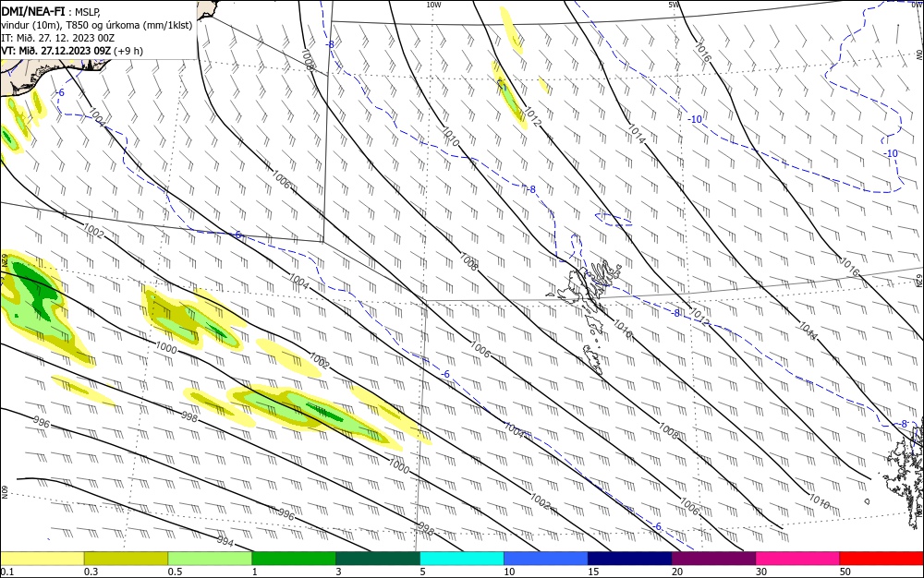Click the 'VT: Mið. 27.12.2023 09Z (+9 h)' line
The width and height of the screenshot is (924, 578).
click(x=72, y=51)
